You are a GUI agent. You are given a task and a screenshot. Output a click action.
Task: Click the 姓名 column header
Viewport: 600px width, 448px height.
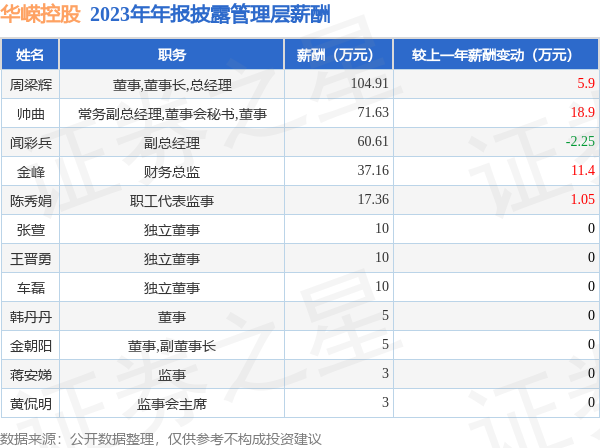tap(30, 55)
